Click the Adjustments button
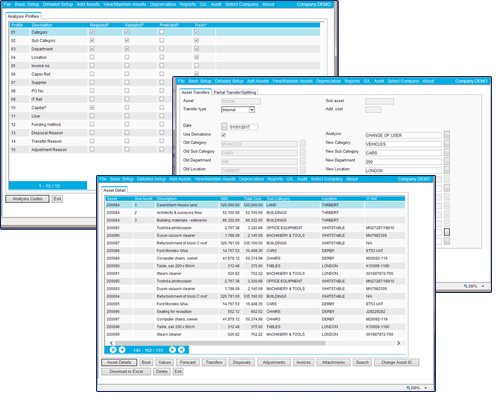Image resolution: width=500 pixels, height=400 pixels. tap(274, 362)
